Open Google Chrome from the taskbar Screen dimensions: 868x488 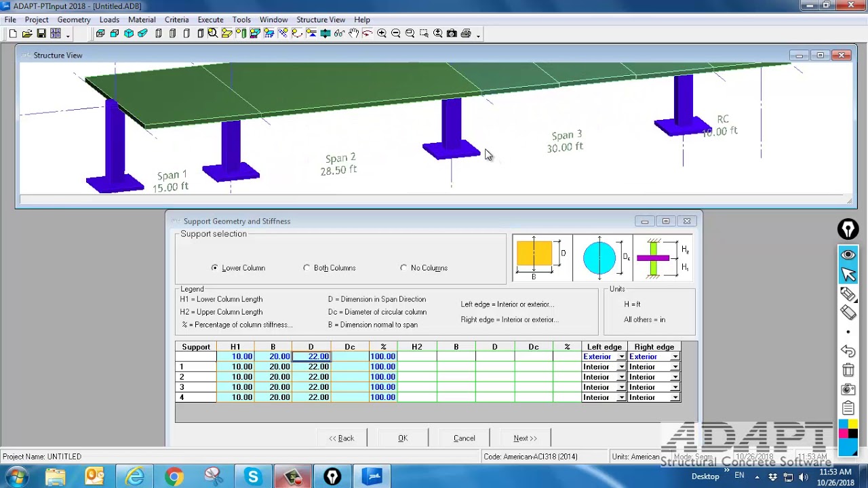pos(174,476)
